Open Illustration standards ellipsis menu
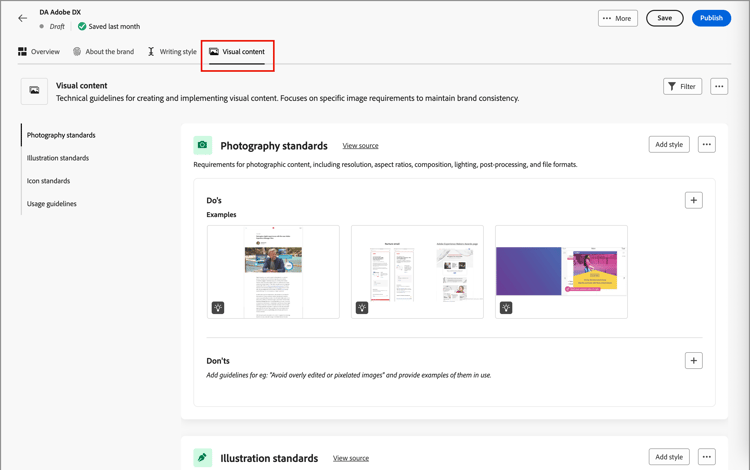This screenshot has width=750, height=470. pyautogui.click(x=706, y=457)
